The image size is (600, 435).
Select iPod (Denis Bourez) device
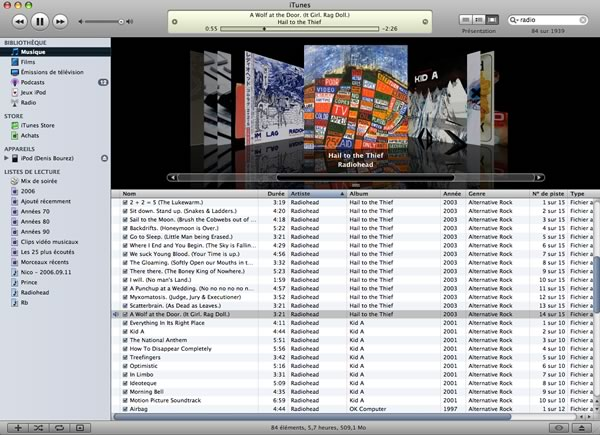pyautogui.click(x=47, y=158)
